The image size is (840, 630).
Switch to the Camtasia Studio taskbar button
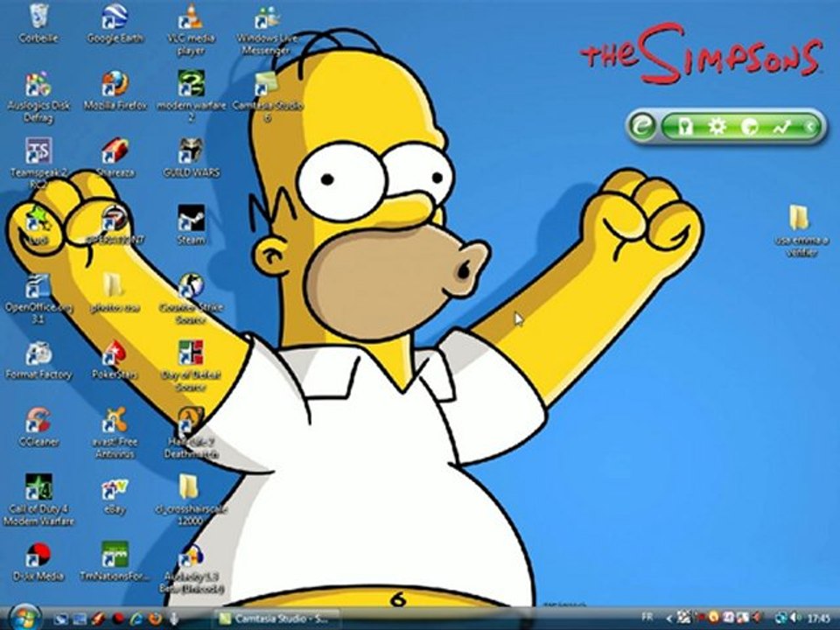click(276, 619)
